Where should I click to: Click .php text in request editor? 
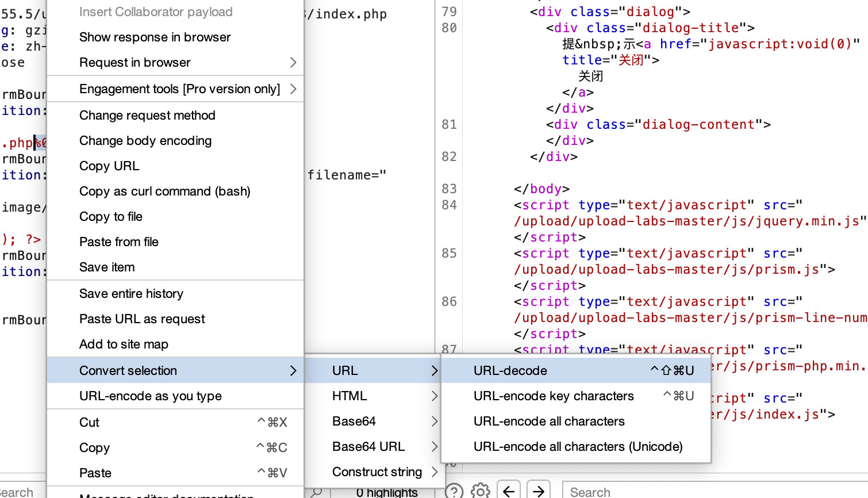[x=17, y=143]
